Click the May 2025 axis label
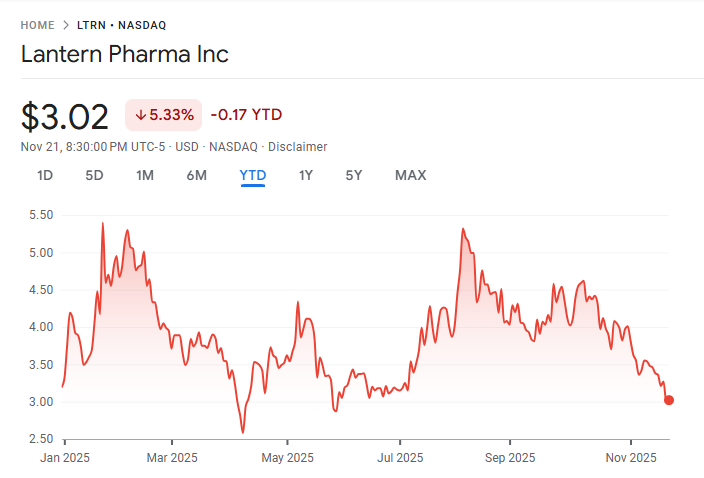Image resolution: width=704 pixels, height=478 pixels. pyautogui.click(x=287, y=458)
